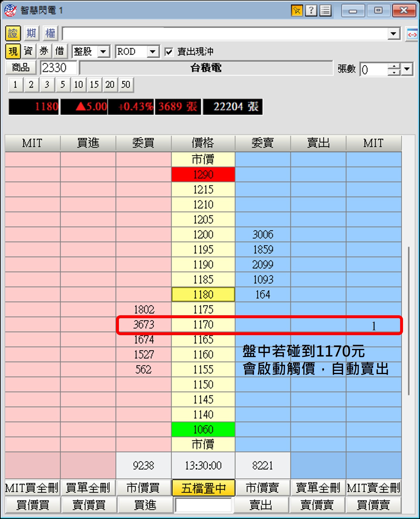Click the 市價買 button
The height and width of the screenshot is (519, 420).
point(144,488)
